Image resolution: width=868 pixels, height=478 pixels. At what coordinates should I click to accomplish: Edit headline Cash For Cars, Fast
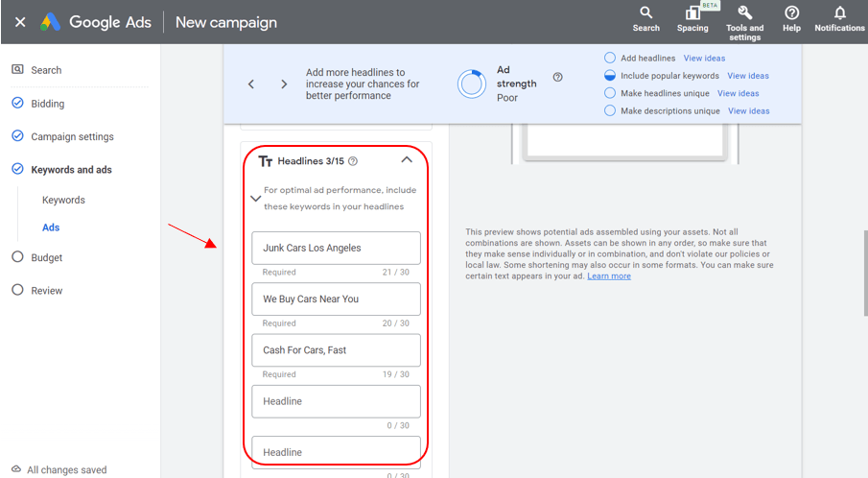point(336,350)
